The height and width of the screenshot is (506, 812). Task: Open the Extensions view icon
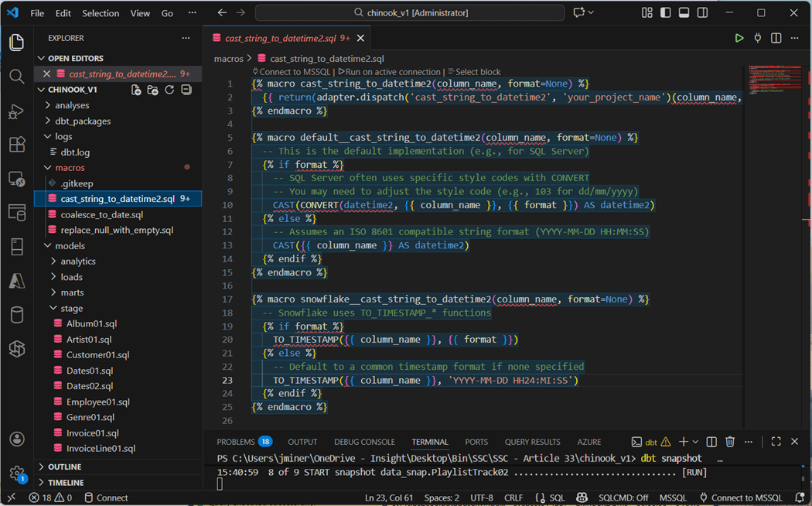(x=16, y=145)
